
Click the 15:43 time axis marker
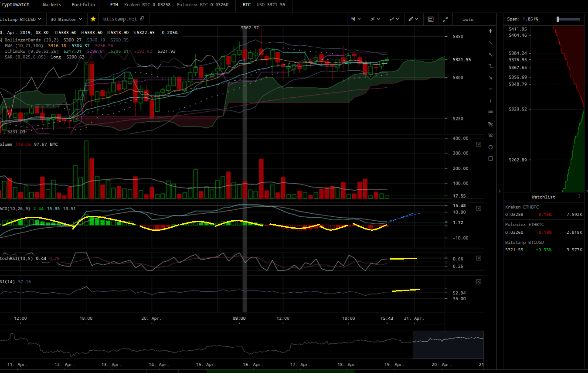387,318
